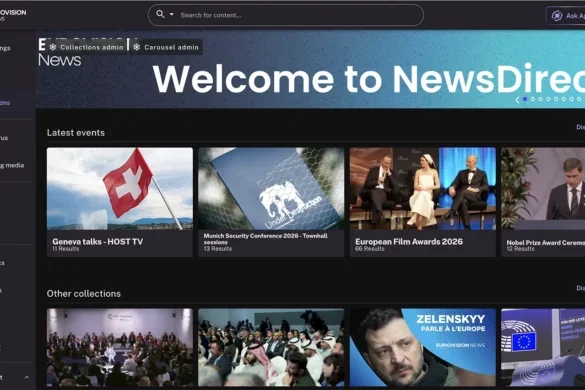The height and width of the screenshot is (390, 585).
Task: Click the gear icon beside Carousel admin
Action: [137, 47]
